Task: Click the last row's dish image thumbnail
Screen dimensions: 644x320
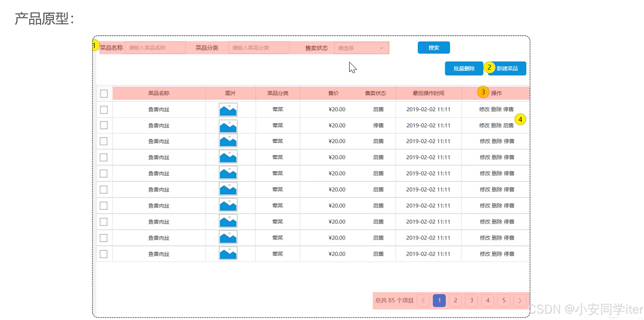Action: click(228, 254)
